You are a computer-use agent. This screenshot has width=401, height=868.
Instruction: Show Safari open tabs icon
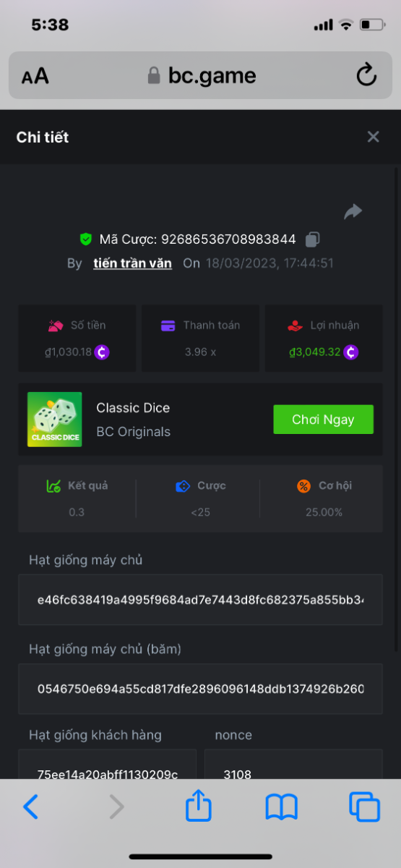tap(364, 807)
